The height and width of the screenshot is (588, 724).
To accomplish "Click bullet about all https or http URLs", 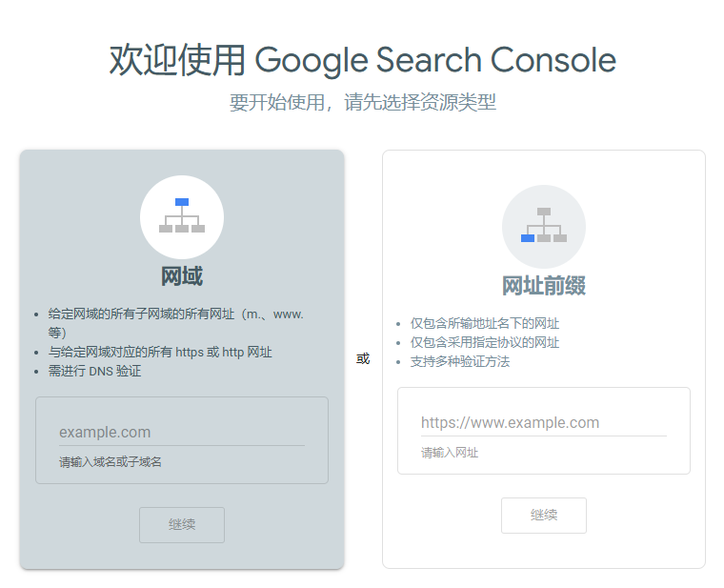I will (160, 352).
